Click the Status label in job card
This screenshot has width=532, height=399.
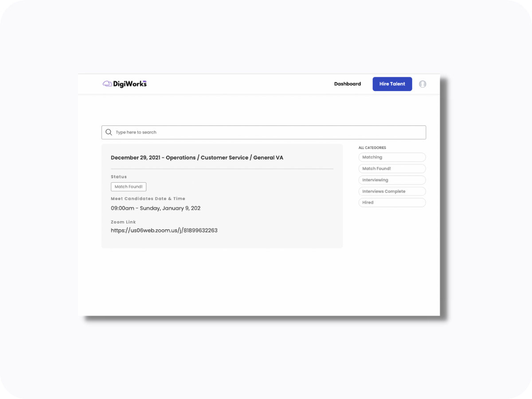click(119, 177)
